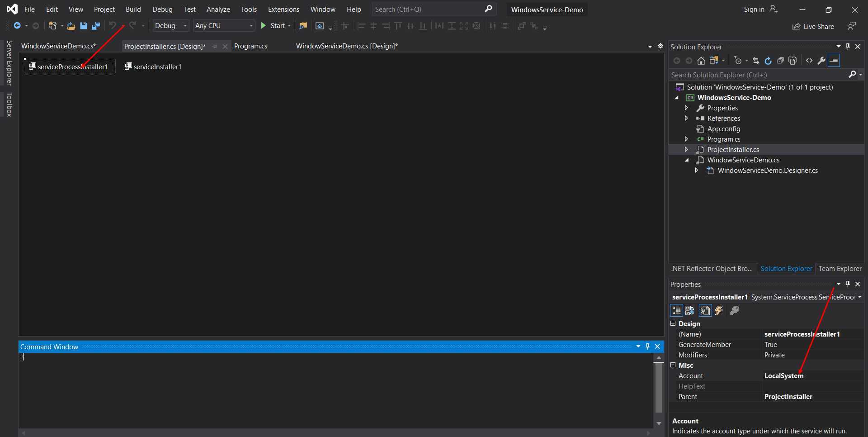This screenshot has height=437, width=868.
Task: Click the Collapse All icon in Solution Explorer
Action: click(780, 61)
